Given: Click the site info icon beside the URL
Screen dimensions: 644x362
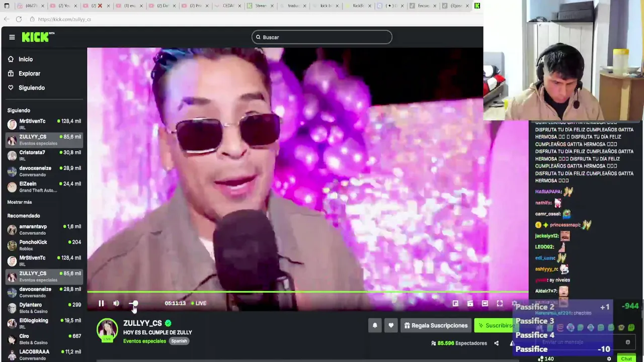Looking at the screenshot, I should [x=32, y=19].
